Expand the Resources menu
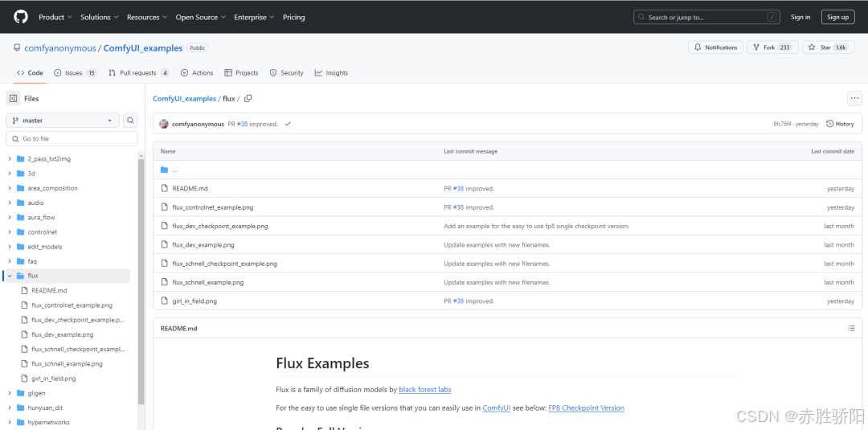The image size is (868, 430). 147,17
